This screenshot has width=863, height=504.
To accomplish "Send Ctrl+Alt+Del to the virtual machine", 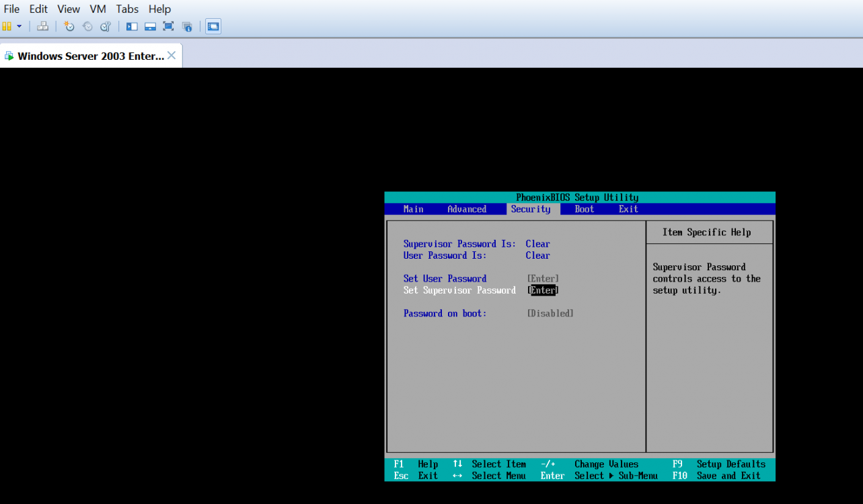I will (42, 26).
